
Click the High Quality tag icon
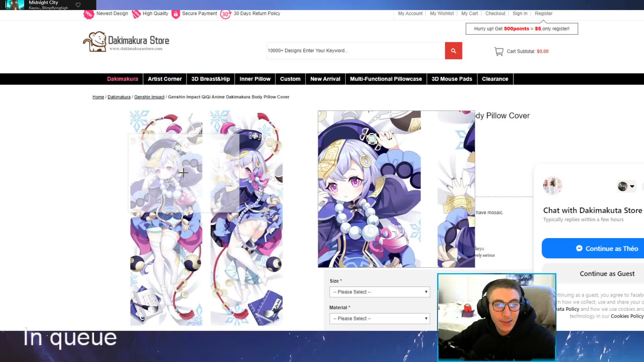136,14
